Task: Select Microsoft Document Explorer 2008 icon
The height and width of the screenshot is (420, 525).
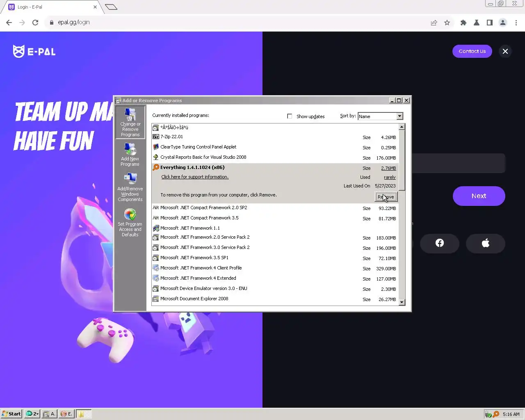Action: pos(156,299)
